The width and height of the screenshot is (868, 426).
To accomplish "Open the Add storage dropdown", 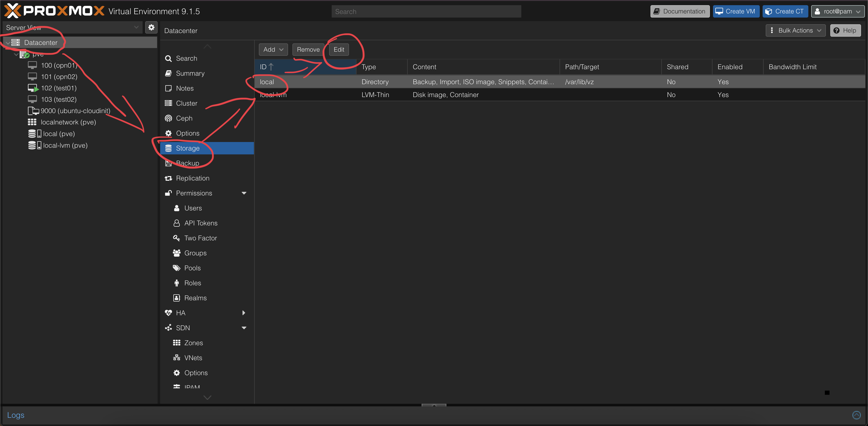I will (x=273, y=50).
